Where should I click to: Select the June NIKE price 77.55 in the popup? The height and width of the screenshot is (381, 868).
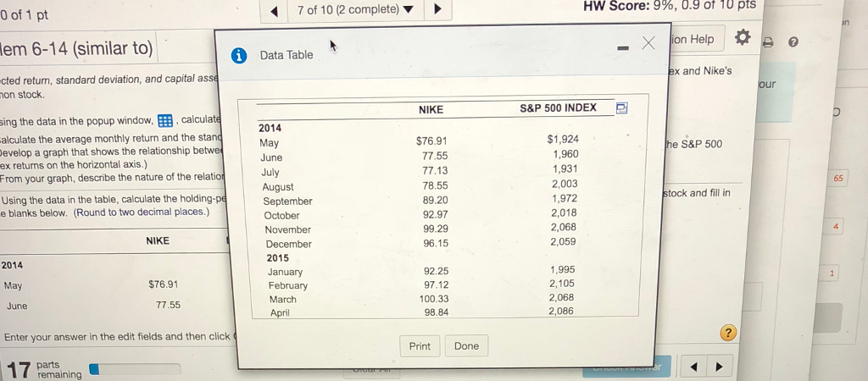435,157
